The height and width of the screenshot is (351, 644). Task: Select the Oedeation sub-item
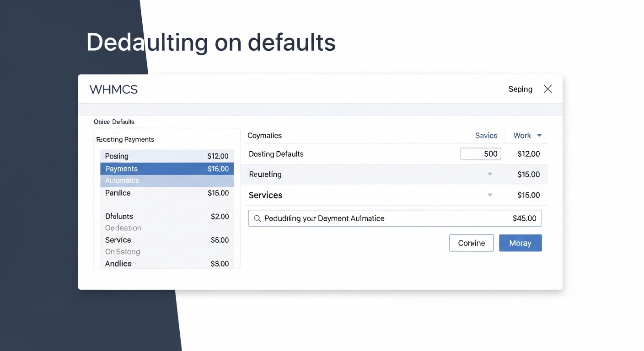[123, 228]
